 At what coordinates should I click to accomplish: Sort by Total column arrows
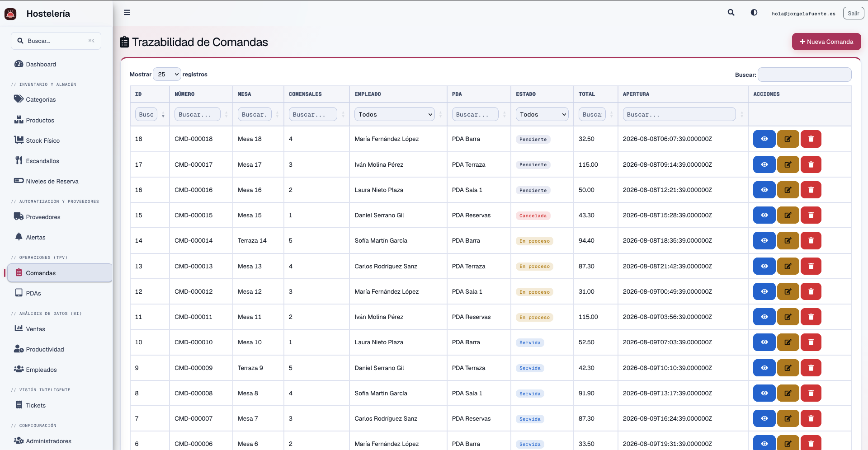tap(612, 115)
